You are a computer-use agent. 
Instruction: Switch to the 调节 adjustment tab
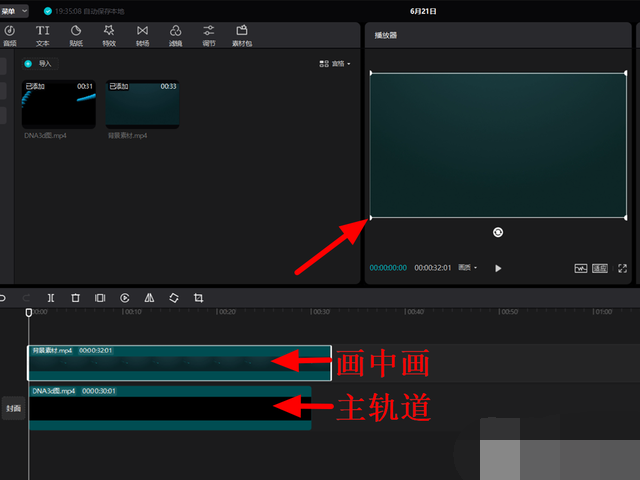tap(208, 36)
